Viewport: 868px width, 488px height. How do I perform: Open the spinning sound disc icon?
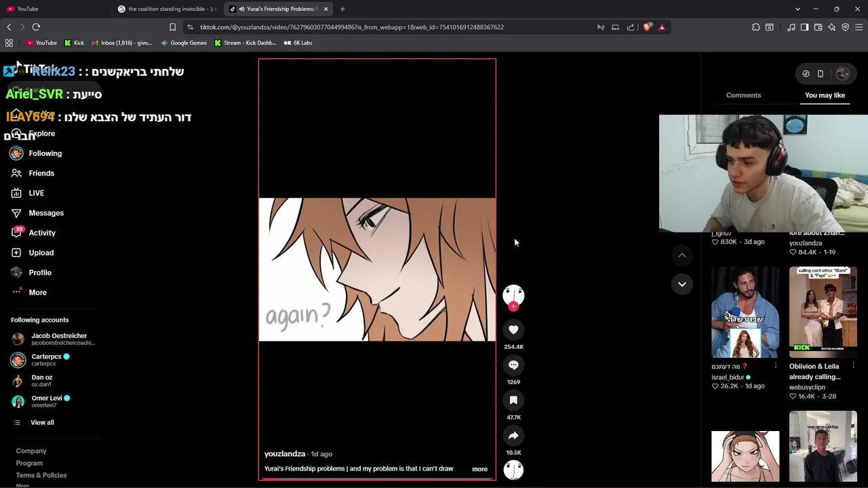click(513, 470)
